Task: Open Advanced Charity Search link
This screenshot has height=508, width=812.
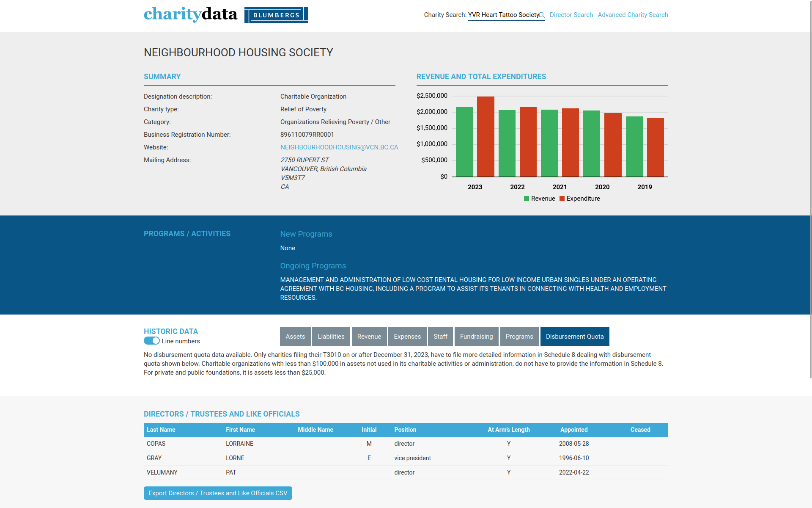Action: (633, 15)
